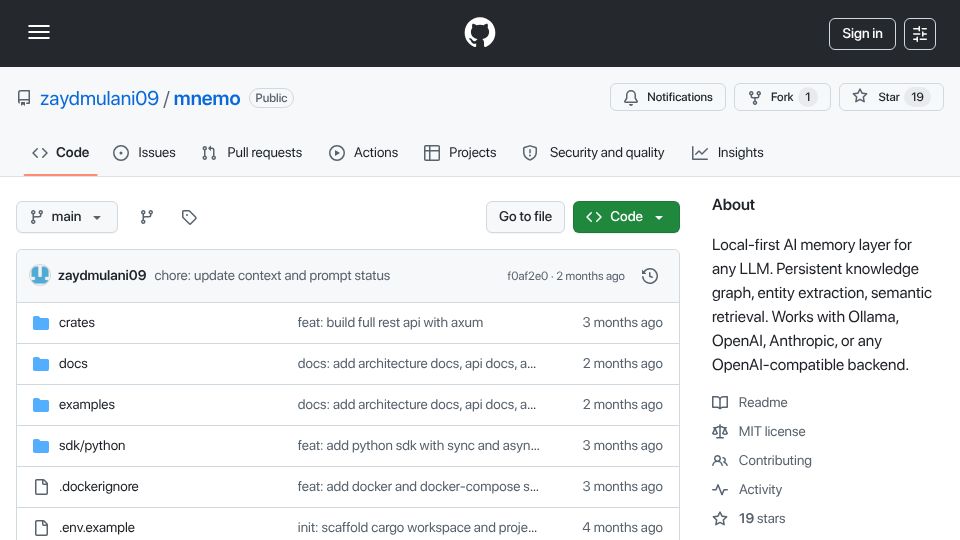Open zaydmulani09 user profile link
Viewport: 960px width, 540px height.
[99, 98]
